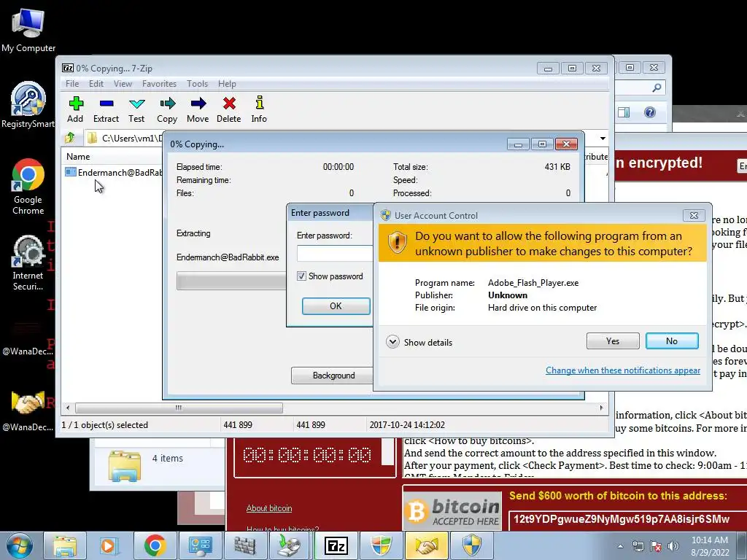Image resolution: width=747 pixels, height=560 pixels.
Task: Click the help icon in Explorer window
Action: pyautogui.click(x=650, y=112)
